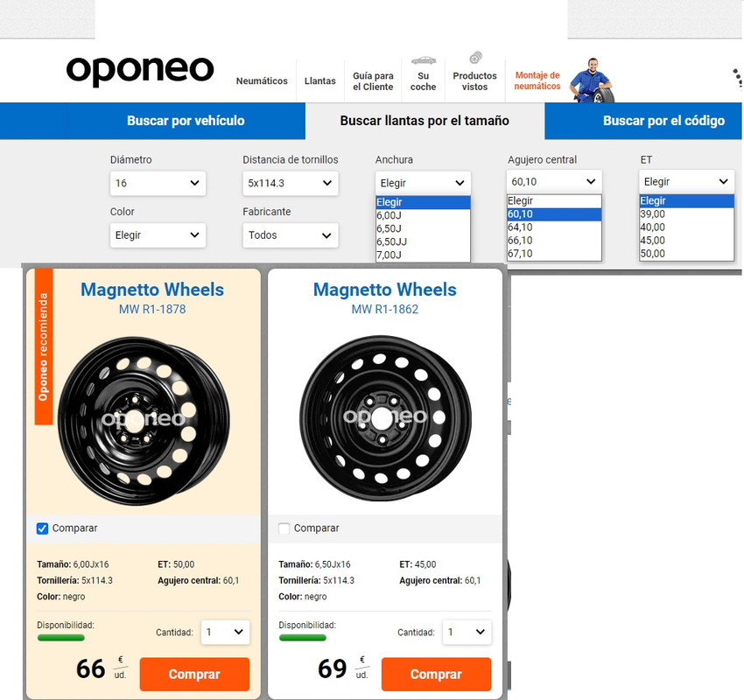The height and width of the screenshot is (700, 744).
Task: Select 6,50JJ in Anchura list
Action: [x=423, y=241]
